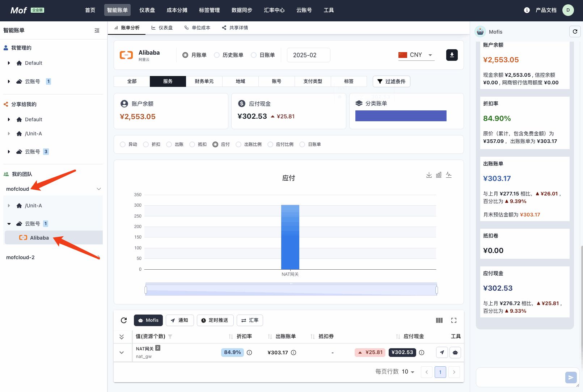Select 应付比例 chart metric radio
Viewport: 583px width, 392px height.
[x=270, y=144]
